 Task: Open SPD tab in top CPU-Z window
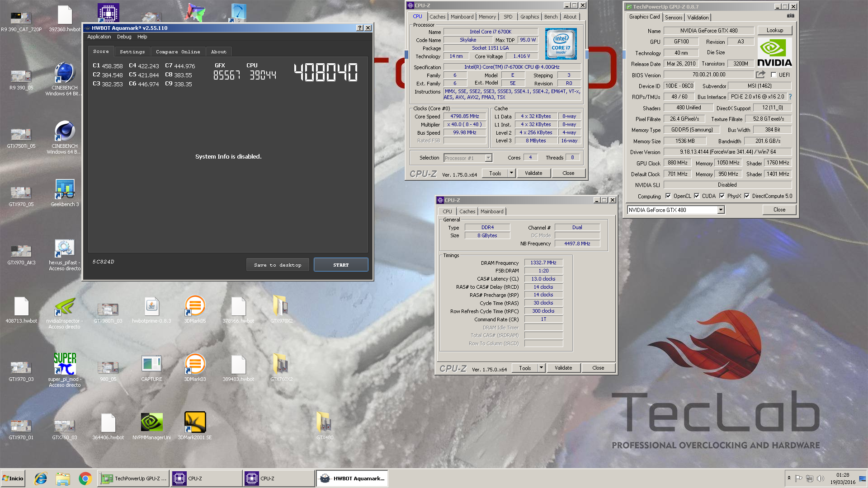coord(508,17)
